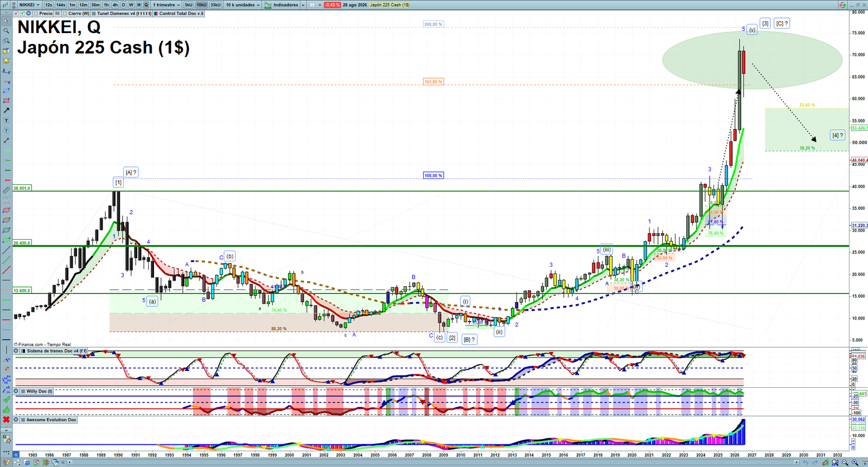Viewport: 868px width, 467px height.
Task: Click the bell alert with cursor icon
Action: (6, 51)
